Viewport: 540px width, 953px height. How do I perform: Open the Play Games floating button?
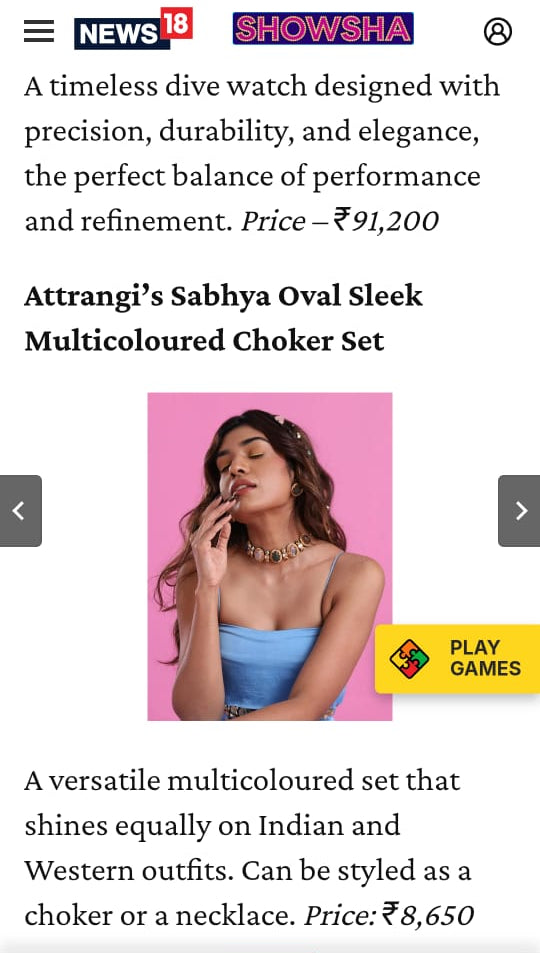point(457,659)
